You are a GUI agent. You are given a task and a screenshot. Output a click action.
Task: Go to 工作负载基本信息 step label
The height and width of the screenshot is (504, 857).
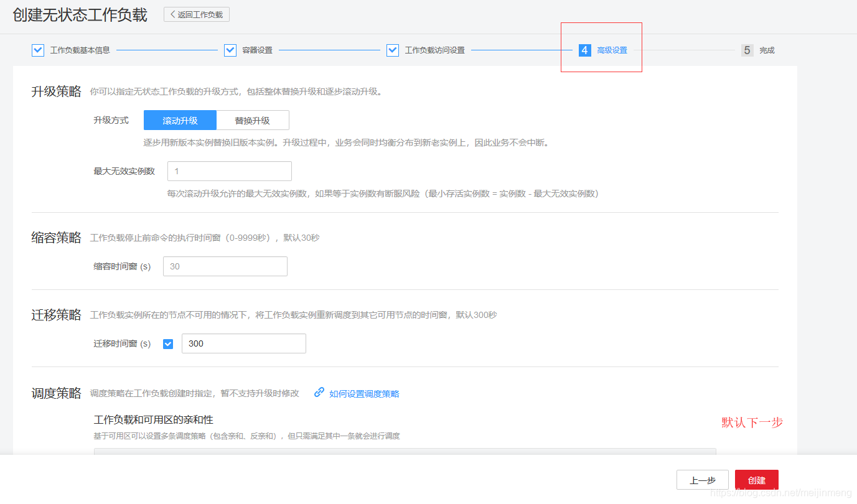coord(80,50)
